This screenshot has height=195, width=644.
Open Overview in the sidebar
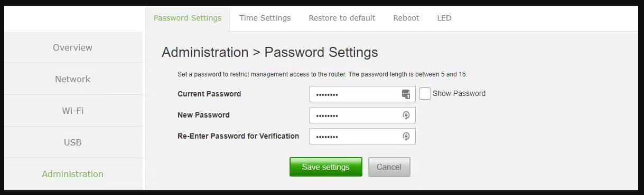click(73, 47)
